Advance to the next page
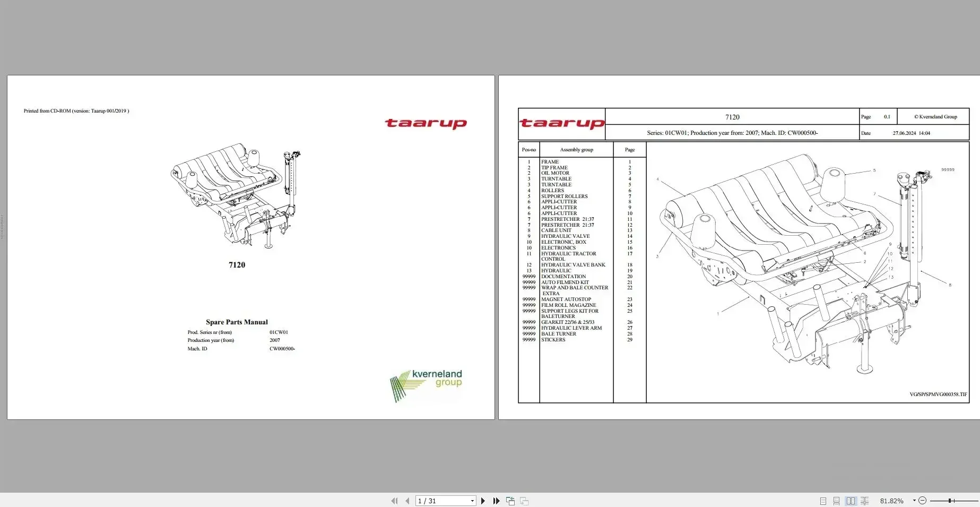The width and height of the screenshot is (980, 507). [x=483, y=501]
